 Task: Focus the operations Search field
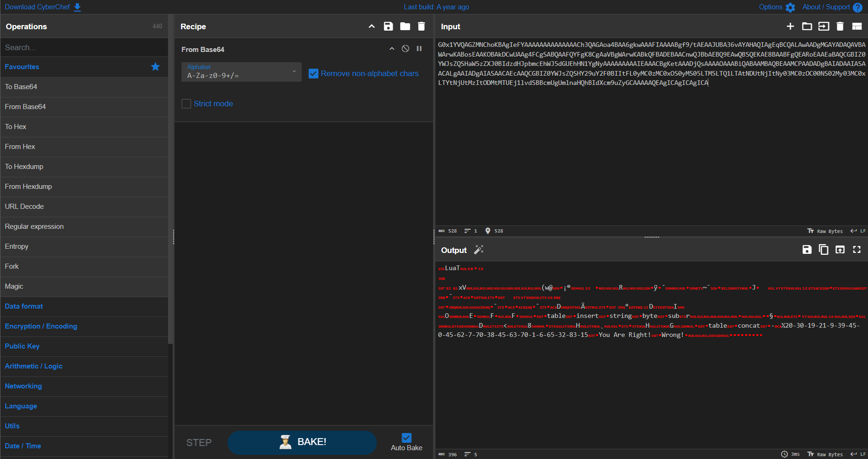coord(84,47)
